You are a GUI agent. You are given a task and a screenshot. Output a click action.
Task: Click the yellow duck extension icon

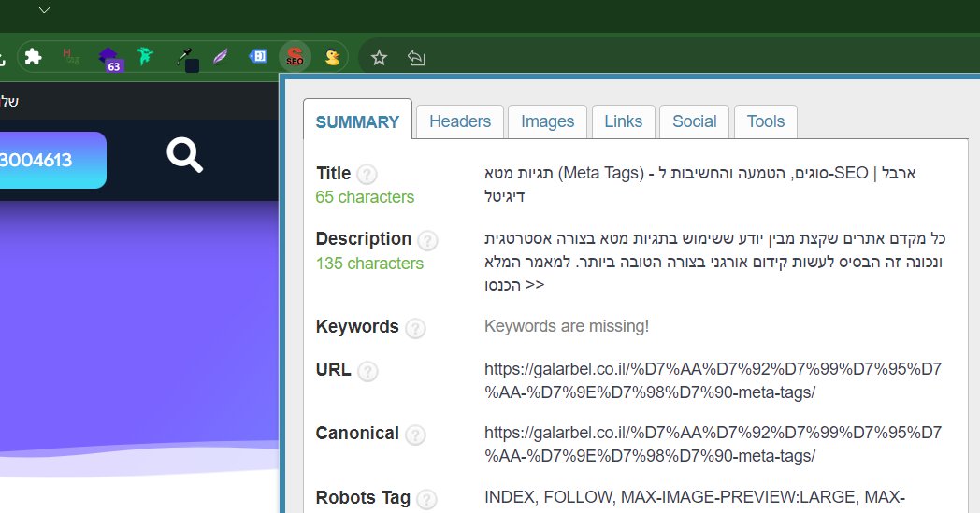click(x=332, y=58)
